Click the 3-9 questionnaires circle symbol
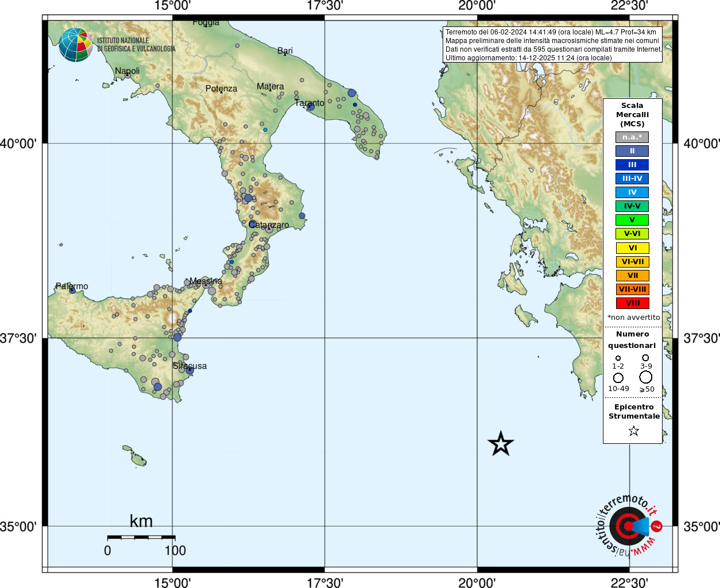Screen dimensions: 720x588 point(646,358)
